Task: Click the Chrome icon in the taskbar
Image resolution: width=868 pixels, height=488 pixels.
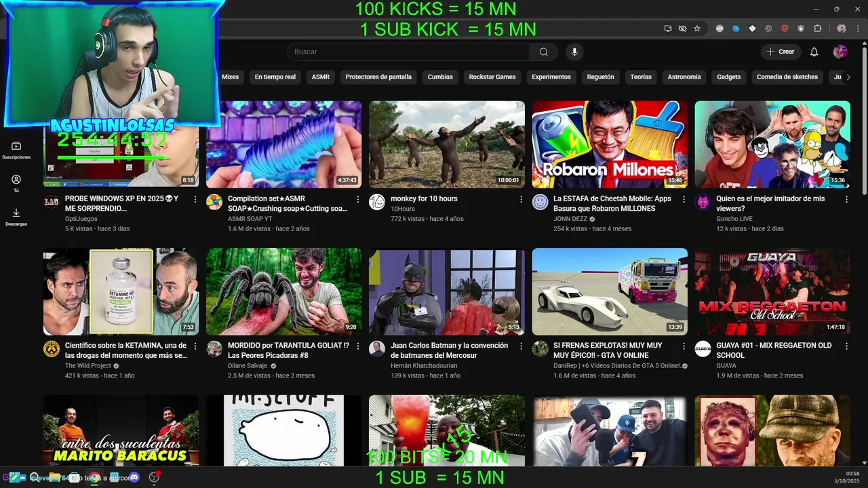Action: coord(94,478)
